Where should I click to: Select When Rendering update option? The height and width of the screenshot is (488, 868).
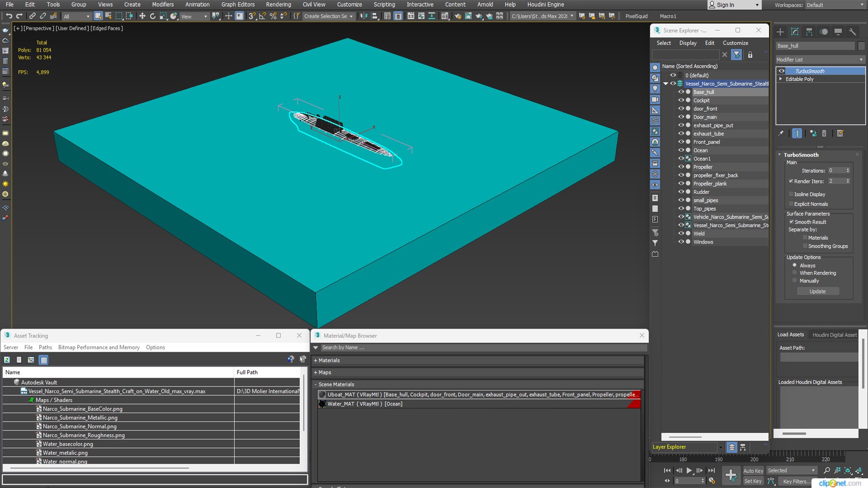tap(795, 273)
